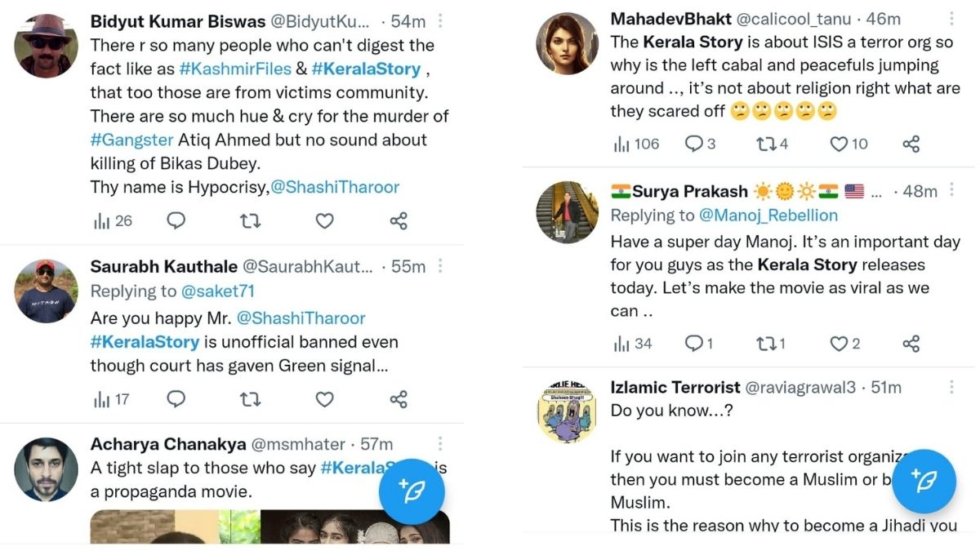Share Surya Prakash's tweet
The width and height of the screenshot is (980, 551).
pos(910,344)
